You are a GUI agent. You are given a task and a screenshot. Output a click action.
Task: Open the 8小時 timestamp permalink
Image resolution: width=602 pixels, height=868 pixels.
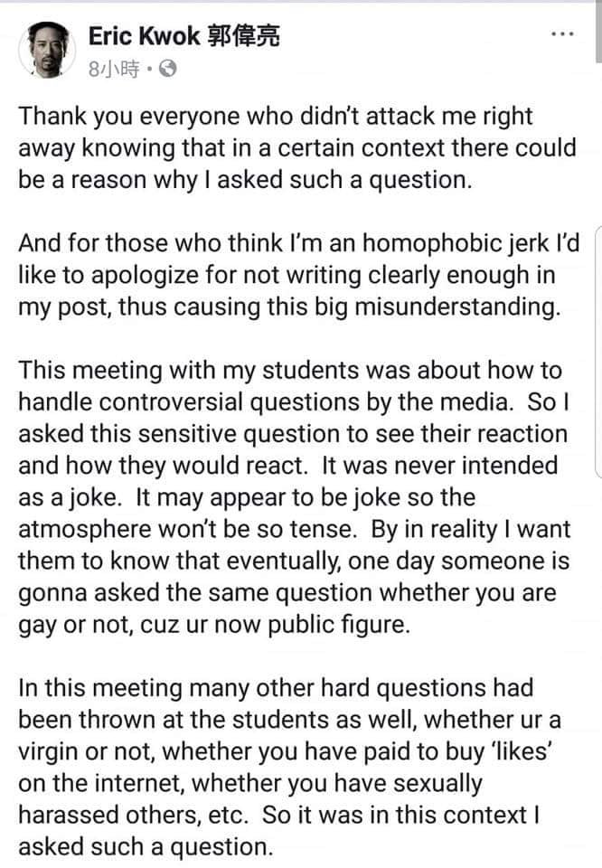[114, 70]
